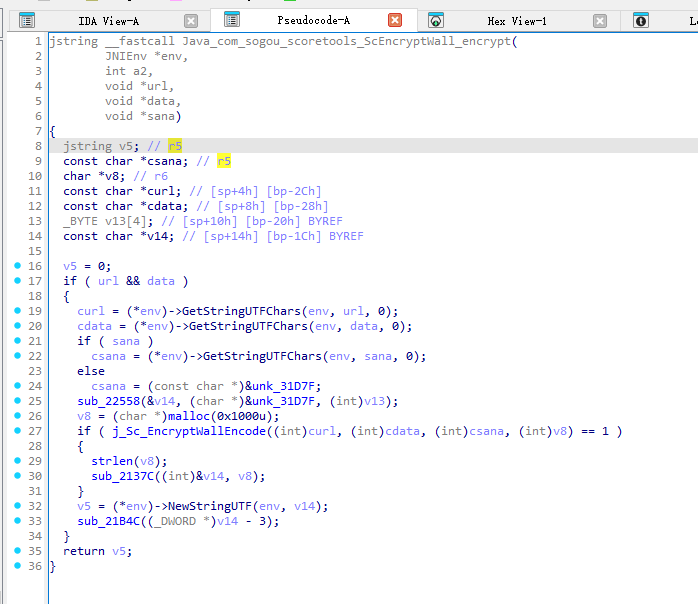Toggle breakpoint dot on line 35
This screenshot has height=604, width=698.
(17, 551)
